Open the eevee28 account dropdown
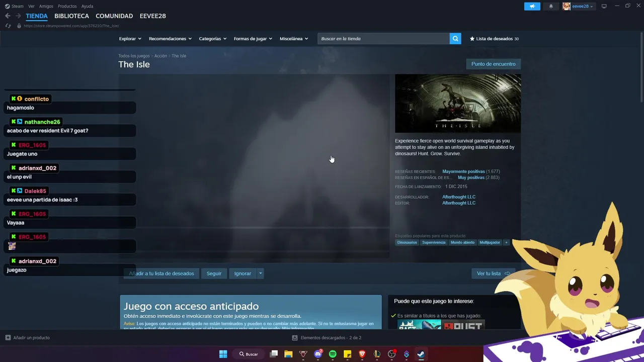This screenshot has width=644, height=362. (583, 6)
